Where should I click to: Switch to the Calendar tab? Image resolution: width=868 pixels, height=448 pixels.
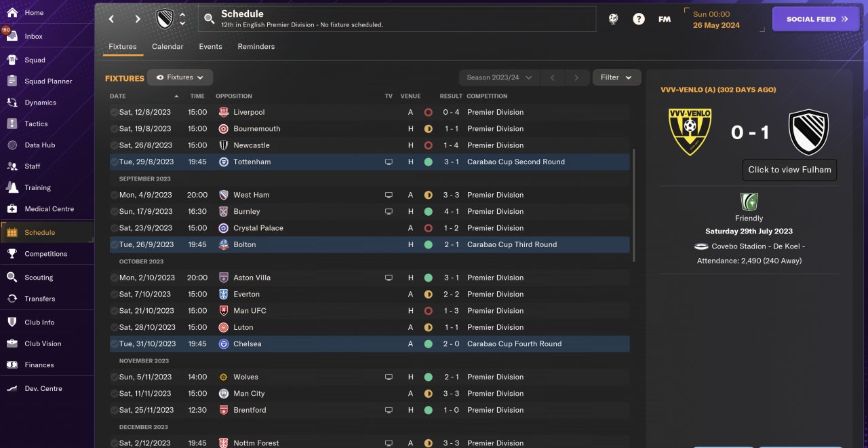pyautogui.click(x=167, y=47)
